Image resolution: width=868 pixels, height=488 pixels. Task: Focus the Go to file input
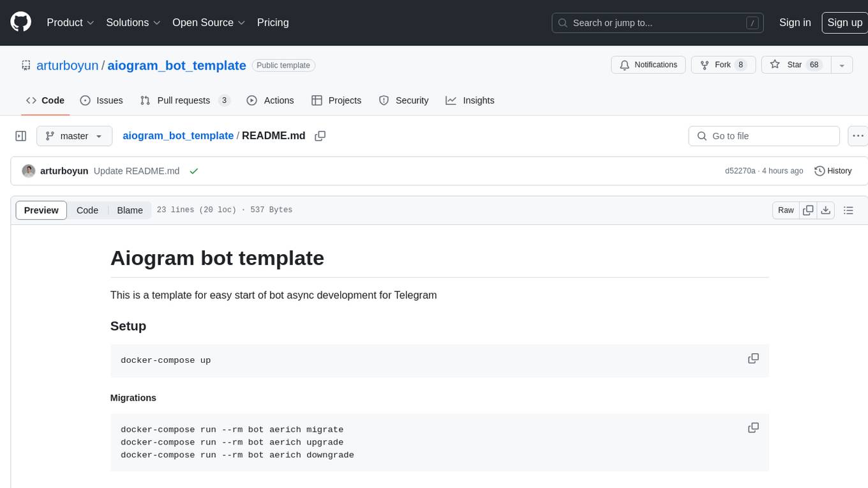point(764,136)
